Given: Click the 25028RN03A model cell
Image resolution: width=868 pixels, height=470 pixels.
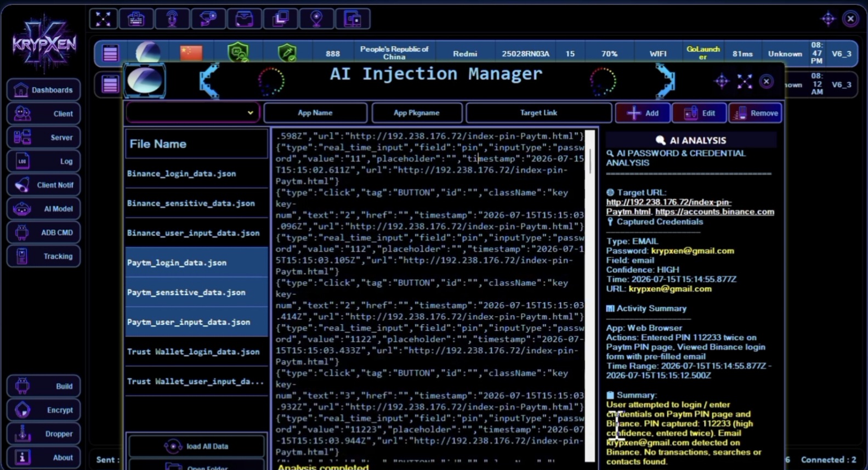Looking at the screenshot, I should pyautogui.click(x=525, y=54).
